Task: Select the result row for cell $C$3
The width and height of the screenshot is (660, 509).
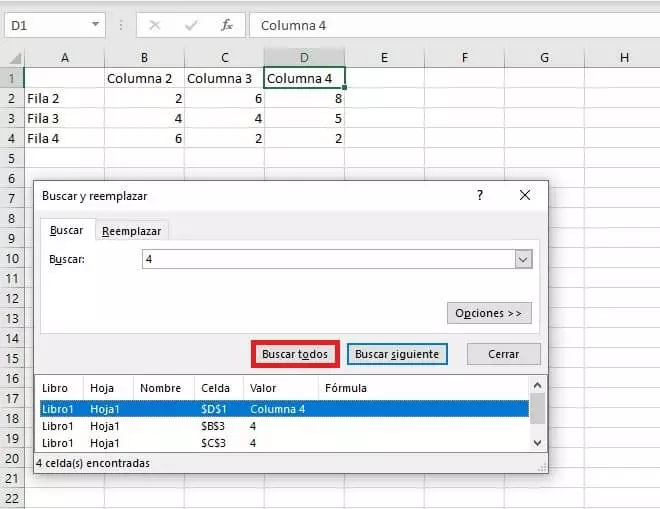Action: pos(280,442)
